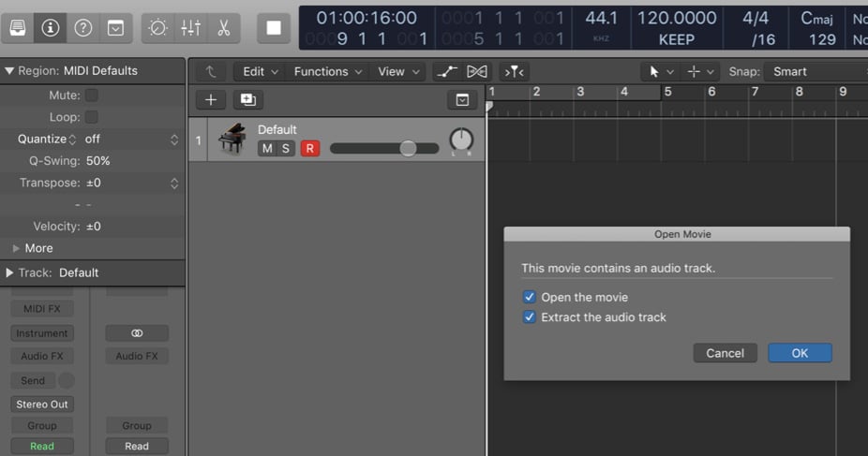The image size is (868, 456).
Task: Click the grand piano instrument icon
Action: 232,139
